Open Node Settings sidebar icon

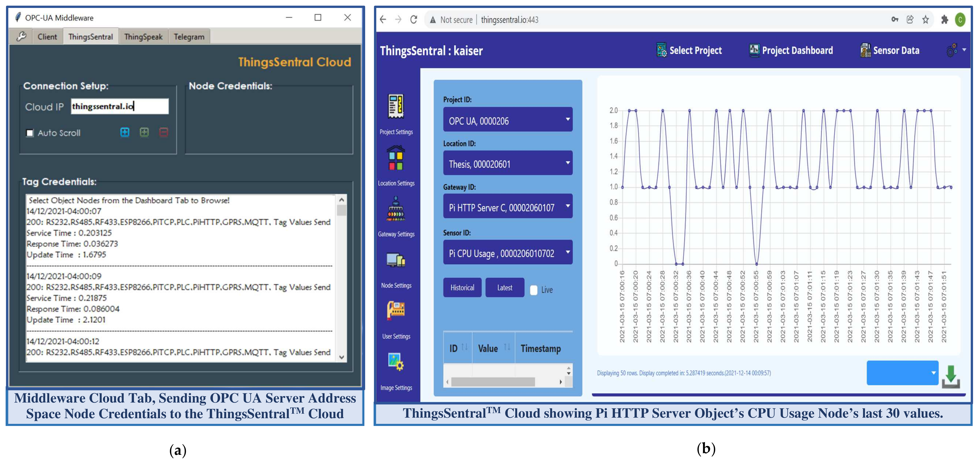pyautogui.click(x=396, y=260)
